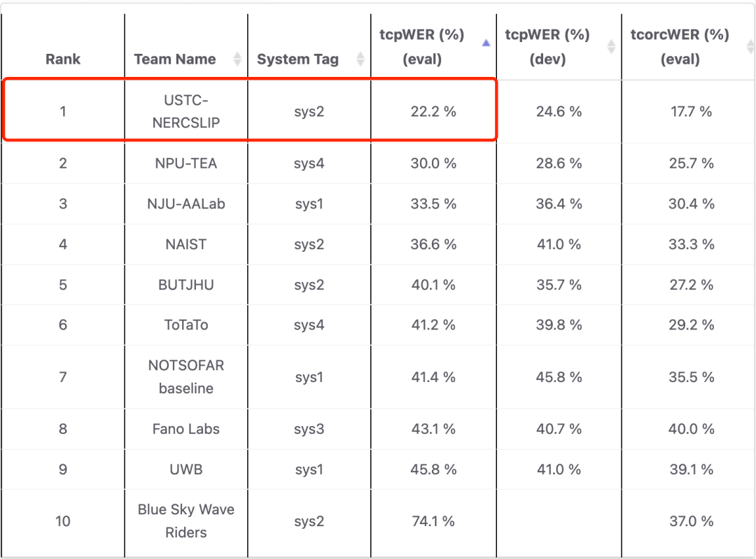
Task: Click the System Tag sort arrows icon
Action: pyautogui.click(x=360, y=59)
